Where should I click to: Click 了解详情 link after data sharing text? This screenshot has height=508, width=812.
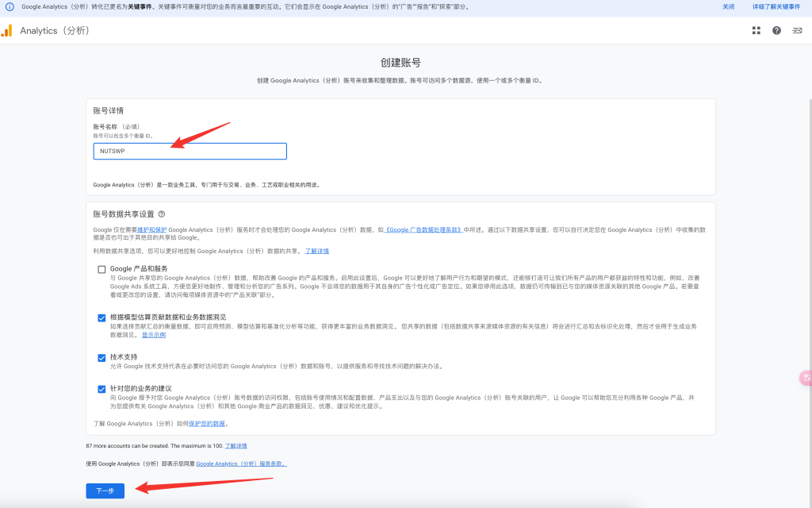tap(317, 251)
